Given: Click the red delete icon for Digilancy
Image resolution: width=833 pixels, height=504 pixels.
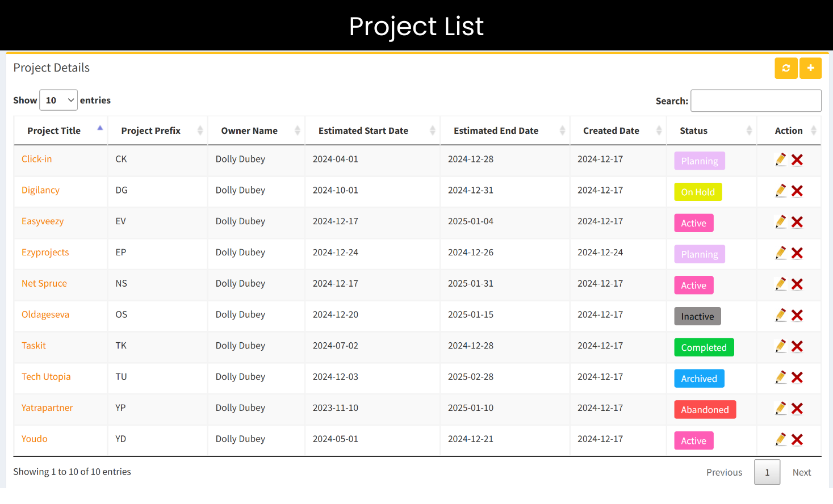Looking at the screenshot, I should coord(797,191).
